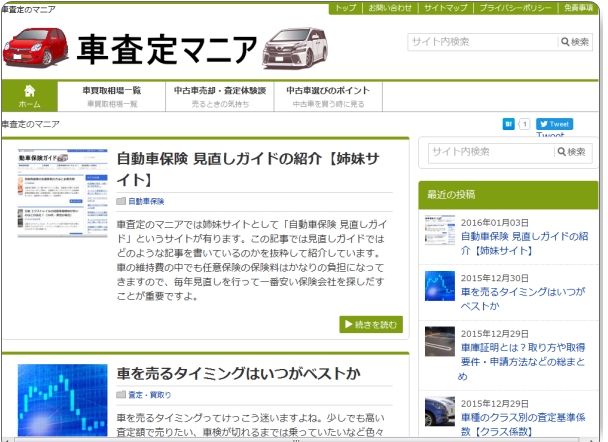
Task: Open the 中古車売却・査定体験談 menu item
Action: [x=219, y=96]
